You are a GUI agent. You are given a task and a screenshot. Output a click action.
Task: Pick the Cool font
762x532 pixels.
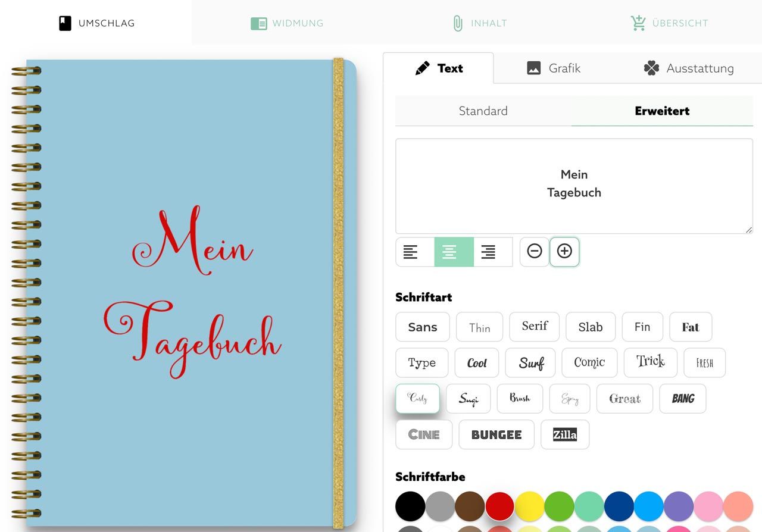click(477, 362)
